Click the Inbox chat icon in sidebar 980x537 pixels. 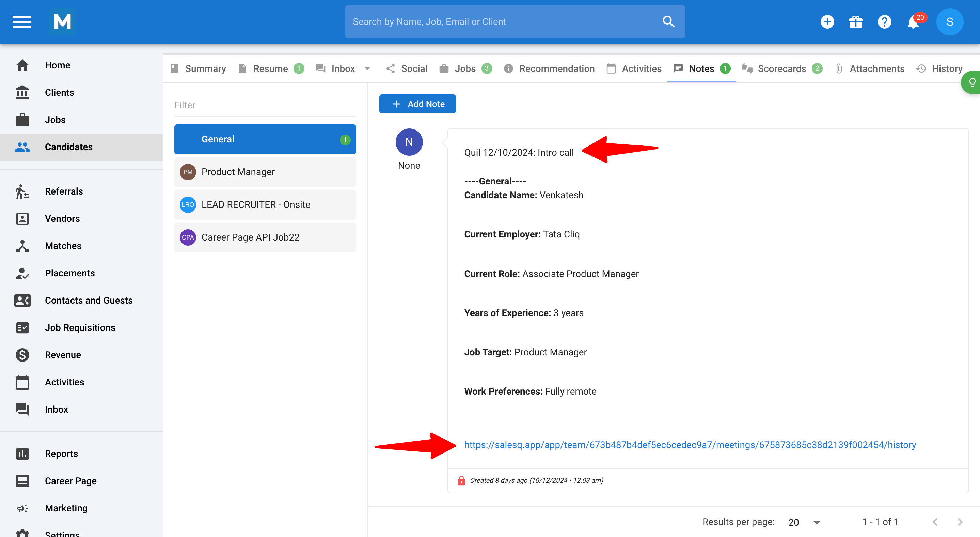click(22, 410)
